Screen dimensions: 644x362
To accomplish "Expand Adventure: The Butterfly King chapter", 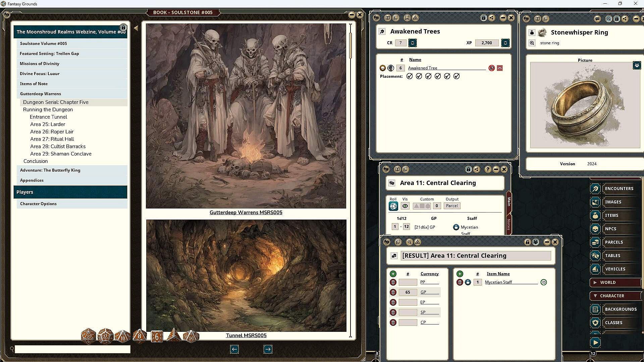I will 72,170.
